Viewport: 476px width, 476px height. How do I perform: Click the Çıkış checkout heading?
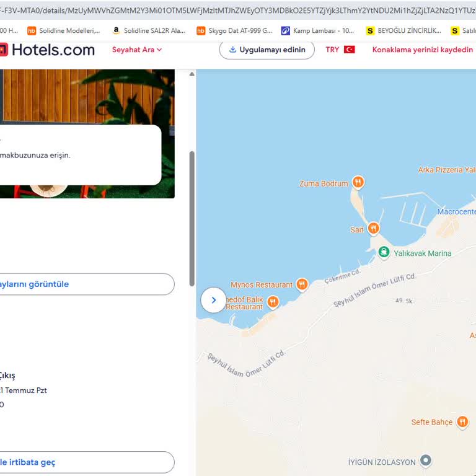click(7, 376)
